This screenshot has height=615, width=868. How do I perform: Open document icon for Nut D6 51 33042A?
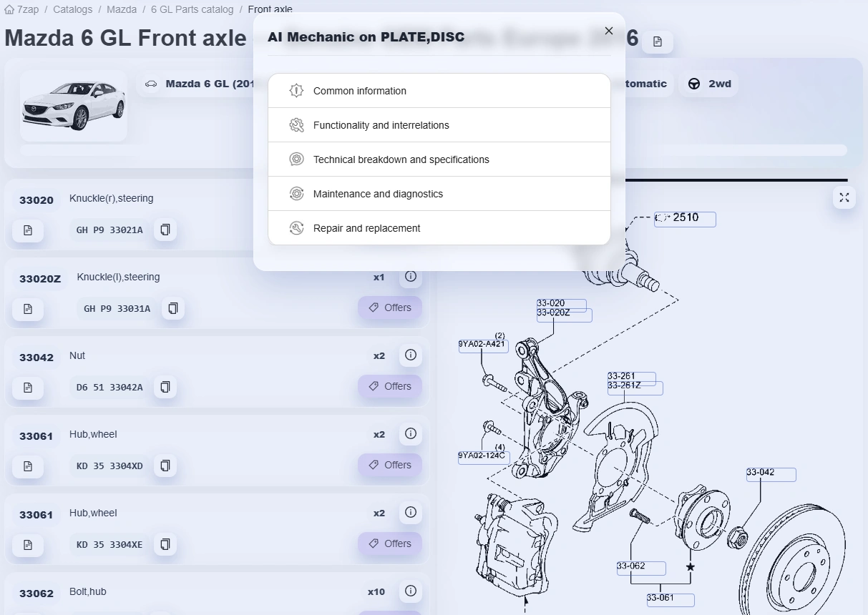28,388
